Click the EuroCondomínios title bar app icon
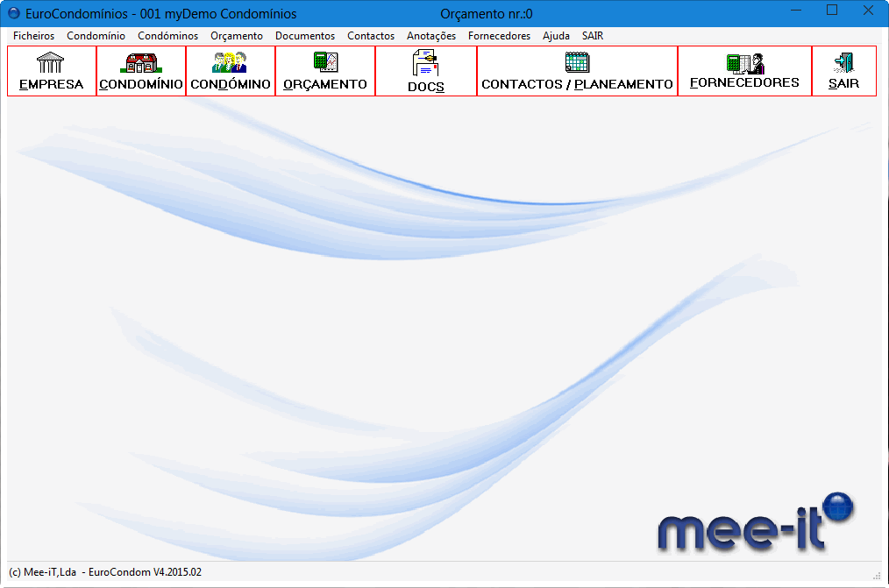Image resolution: width=889 pixels, height=588 pixels. pyautogui.click(x=14, y=14)
